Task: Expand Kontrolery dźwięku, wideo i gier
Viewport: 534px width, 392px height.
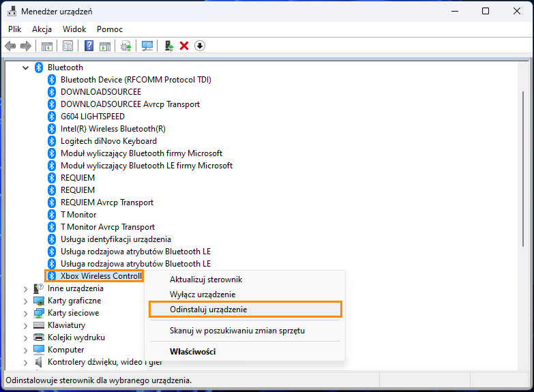Action: tap(25, 363)
